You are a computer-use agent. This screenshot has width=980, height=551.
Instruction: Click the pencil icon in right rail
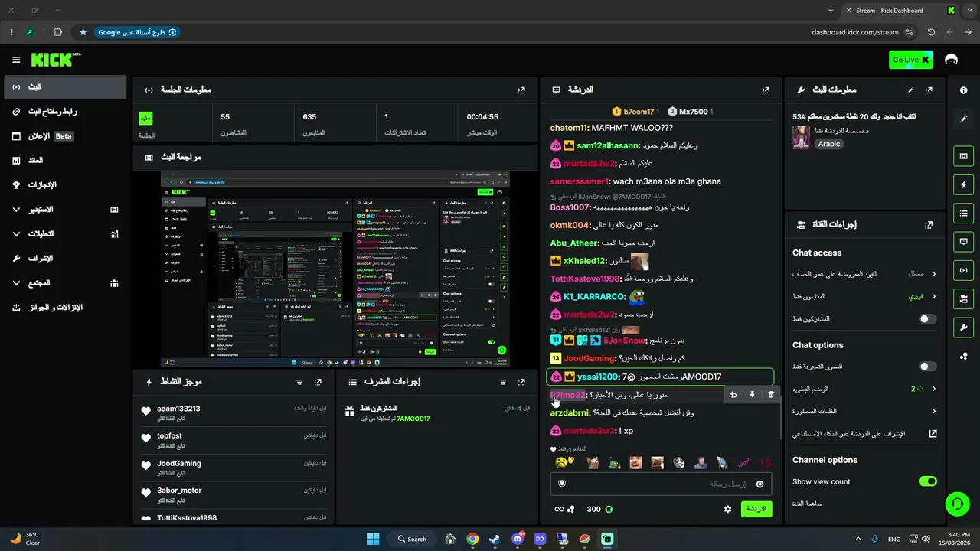click(963, 119)
